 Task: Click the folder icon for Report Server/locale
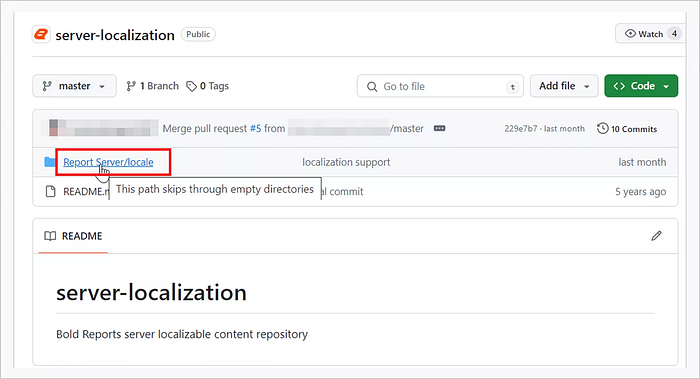[x=50, y=162]
